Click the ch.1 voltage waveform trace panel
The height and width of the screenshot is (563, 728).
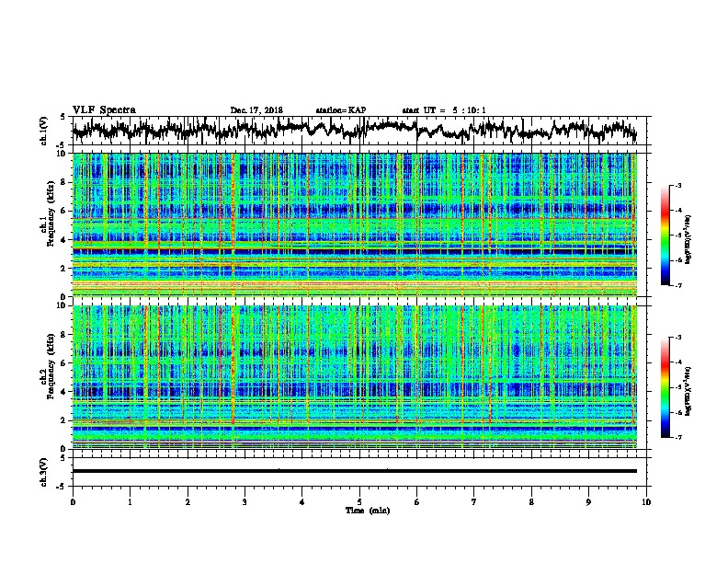(361, 131)
